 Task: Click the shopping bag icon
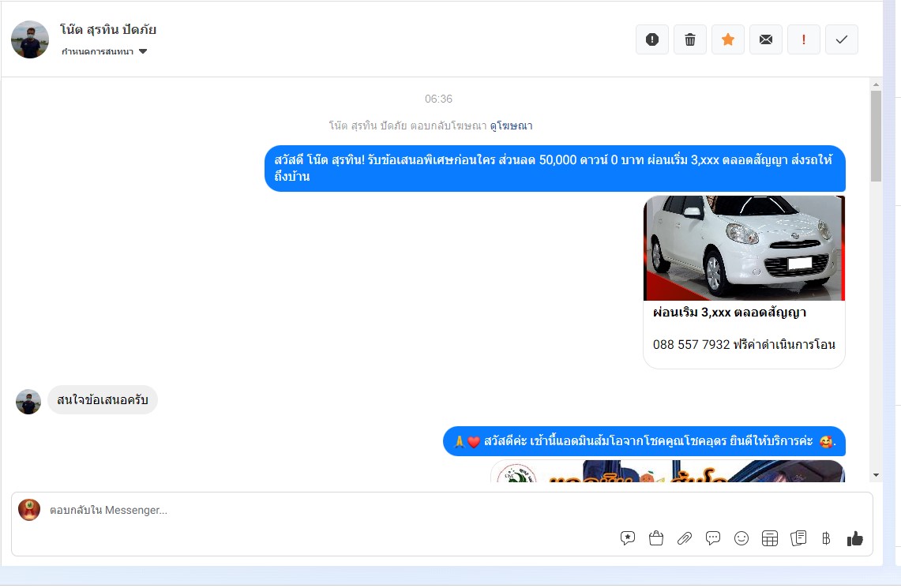coord(656,538)
